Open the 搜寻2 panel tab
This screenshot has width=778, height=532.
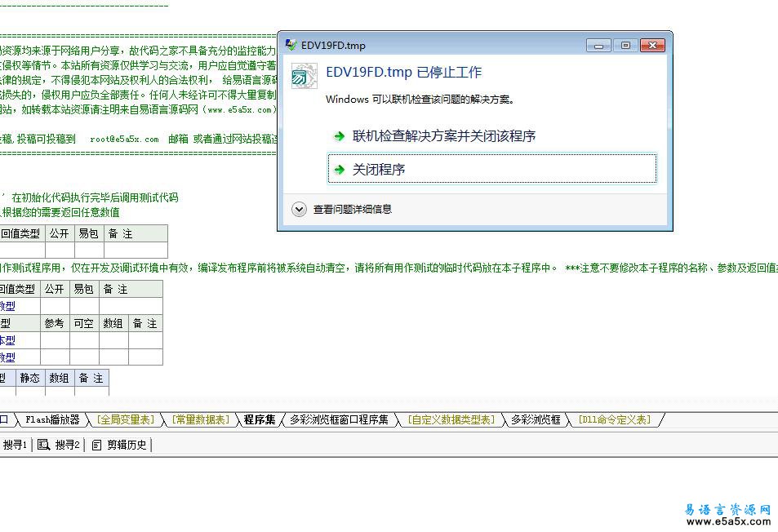59,445
